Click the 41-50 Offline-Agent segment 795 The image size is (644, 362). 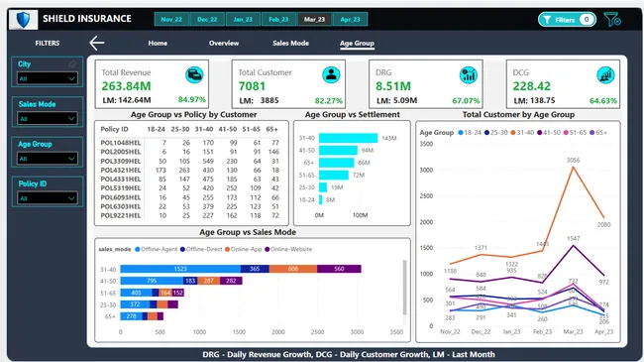[x=152, y=281]
